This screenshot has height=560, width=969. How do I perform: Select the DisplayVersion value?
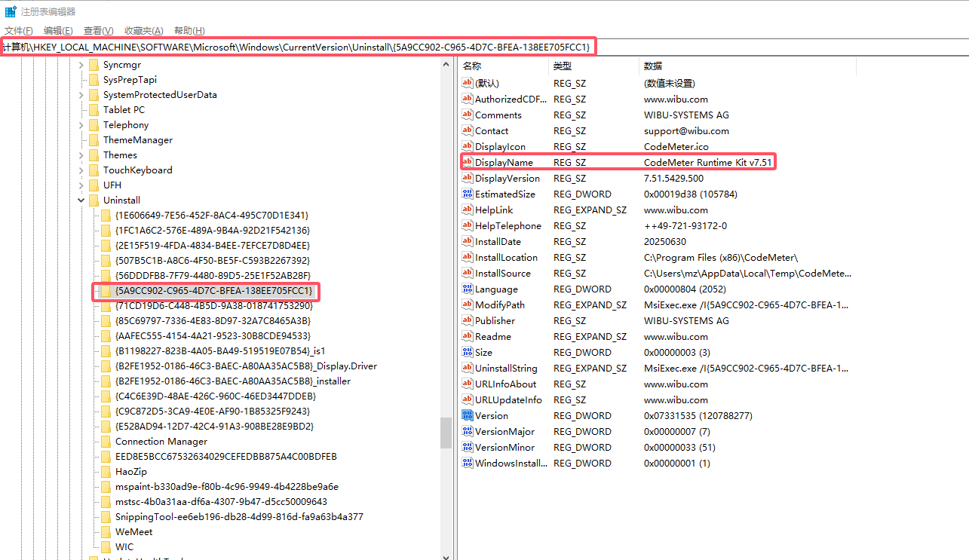507,178
